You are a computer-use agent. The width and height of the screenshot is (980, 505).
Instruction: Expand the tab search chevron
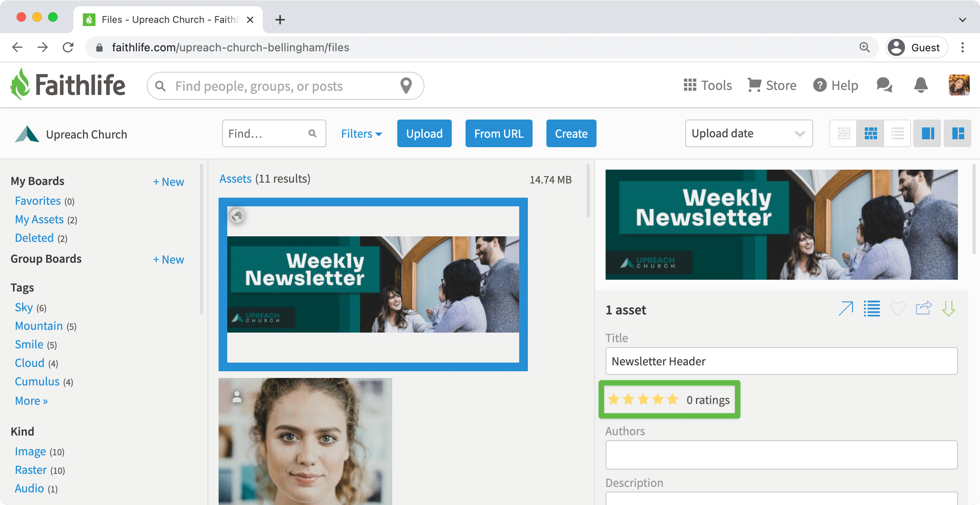tap(963, 20)
